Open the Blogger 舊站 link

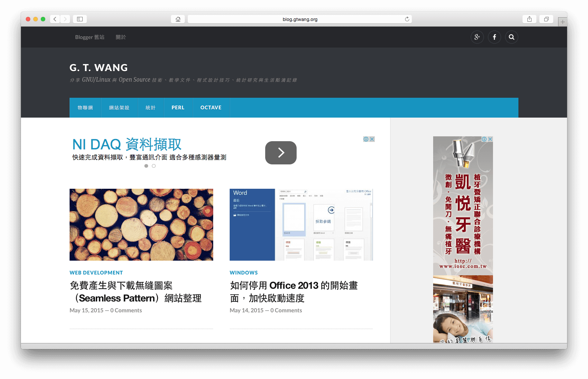point(90,37)
